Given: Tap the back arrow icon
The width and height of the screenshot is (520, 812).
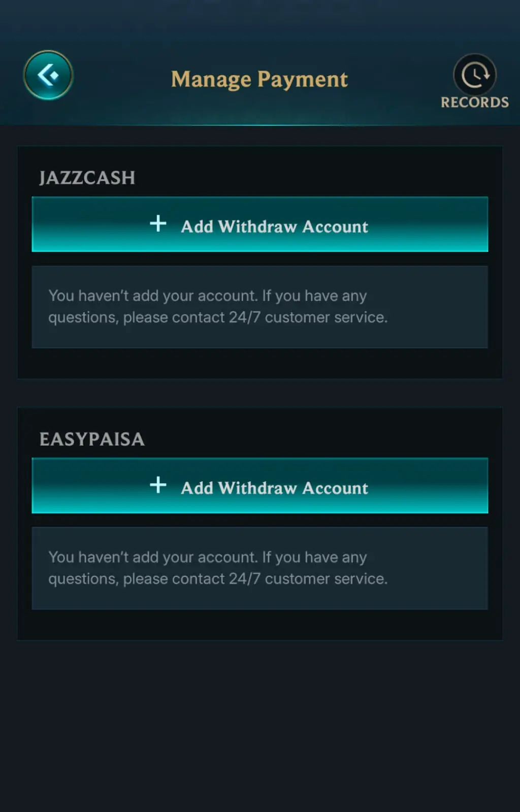Looking at the screenshot, I should pos(48,76).
